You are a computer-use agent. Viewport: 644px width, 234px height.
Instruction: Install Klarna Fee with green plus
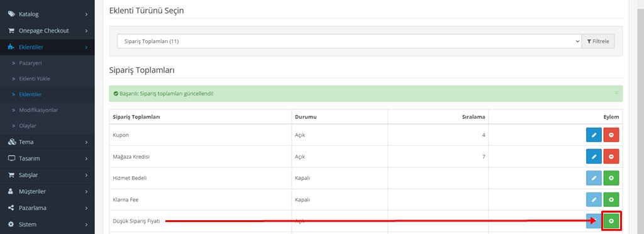point(611,199)
